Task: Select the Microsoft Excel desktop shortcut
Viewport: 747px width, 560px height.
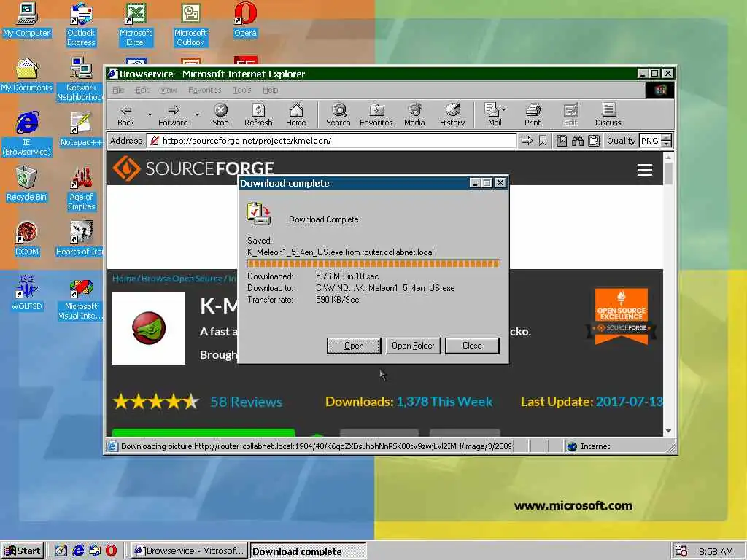Action: 136,25
